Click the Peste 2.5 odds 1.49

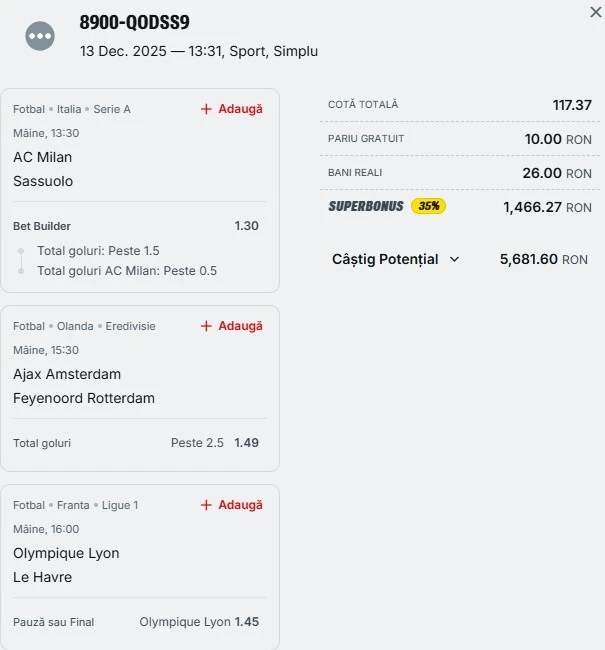coord(246,443)
